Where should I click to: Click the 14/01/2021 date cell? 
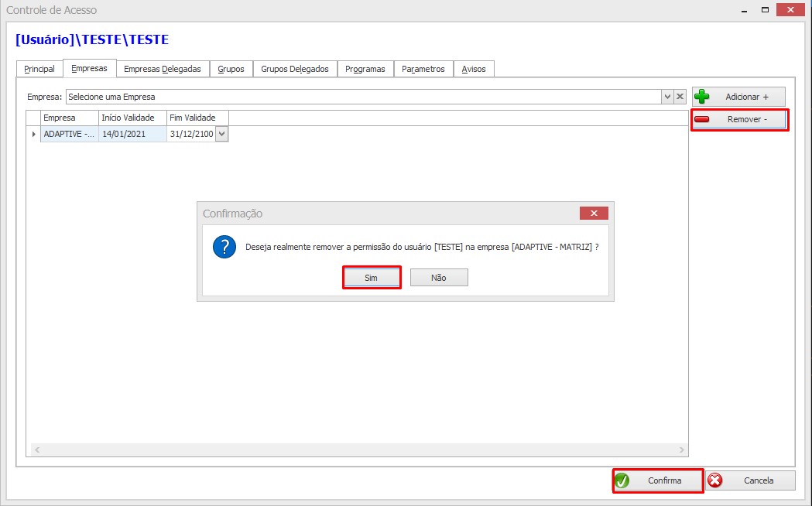[x=132, y=134]
